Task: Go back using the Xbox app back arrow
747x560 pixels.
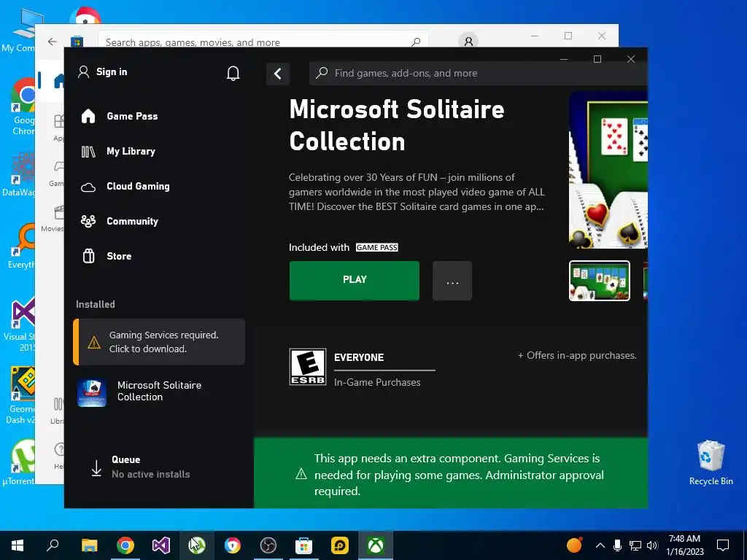Action: [x=278, y=74]
